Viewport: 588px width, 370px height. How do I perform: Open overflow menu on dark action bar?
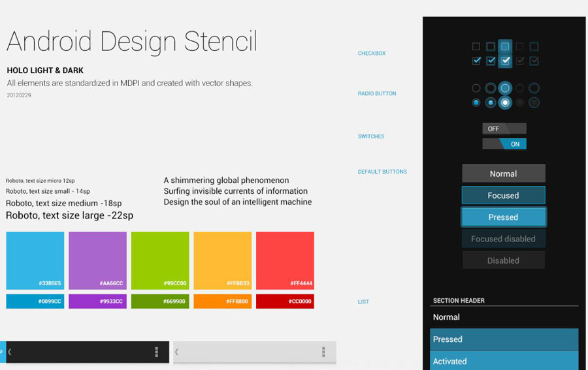click(x=156, y=352)
